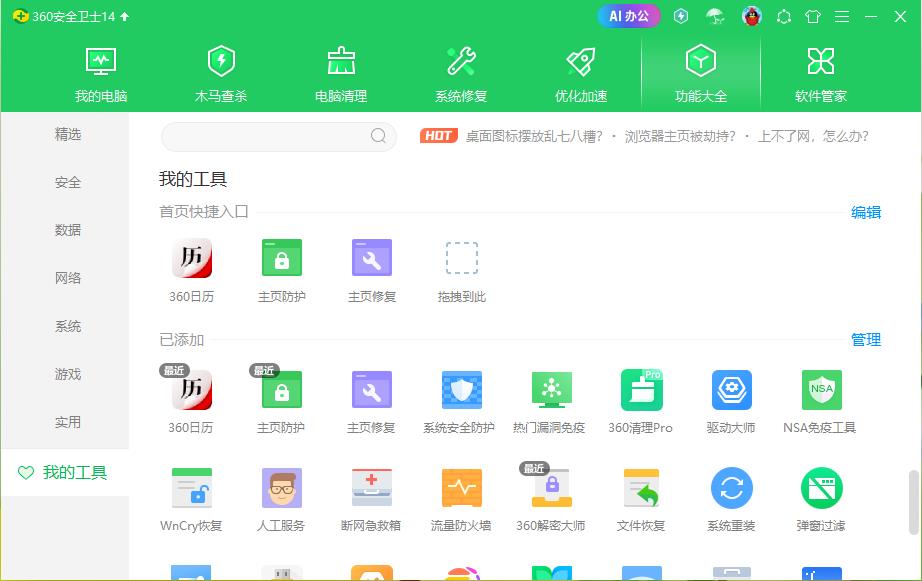Launch 系统安全防护 tool

click(461, 402)
